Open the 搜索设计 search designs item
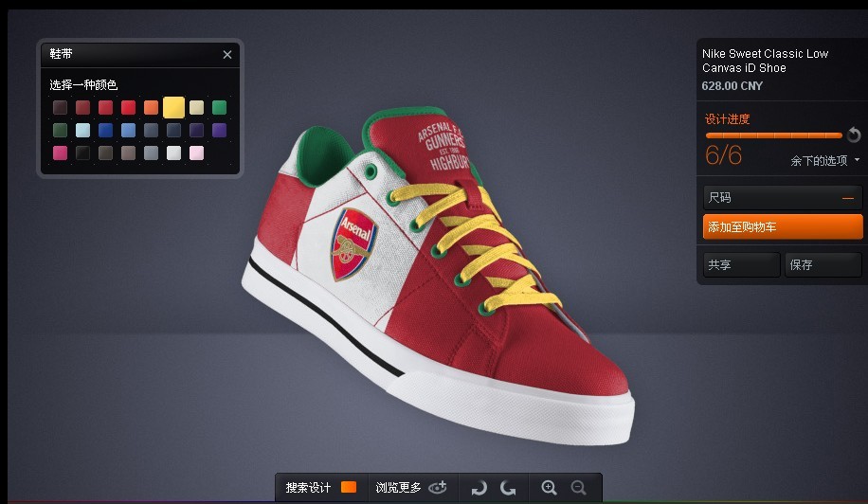Viewport: 868px width, 504px height. tap(309, 488)
